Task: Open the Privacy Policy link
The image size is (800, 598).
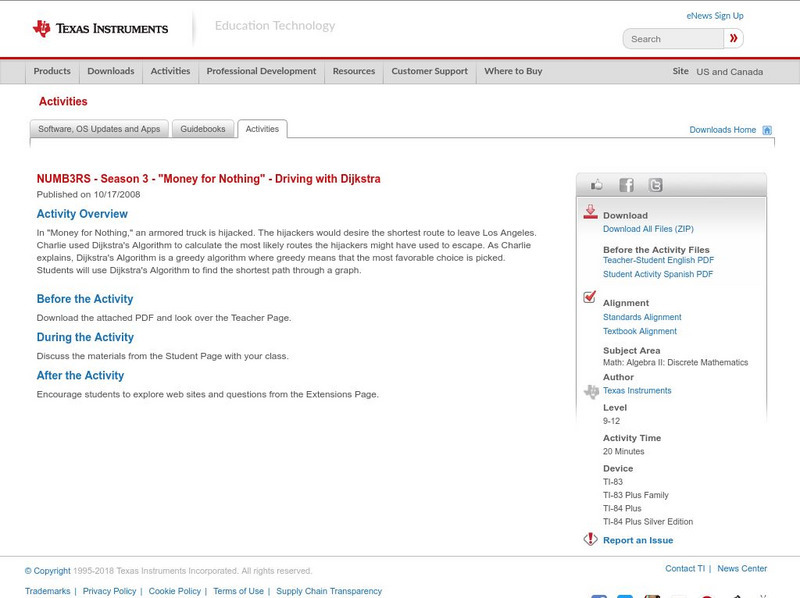Action: [x=109, y=591]
